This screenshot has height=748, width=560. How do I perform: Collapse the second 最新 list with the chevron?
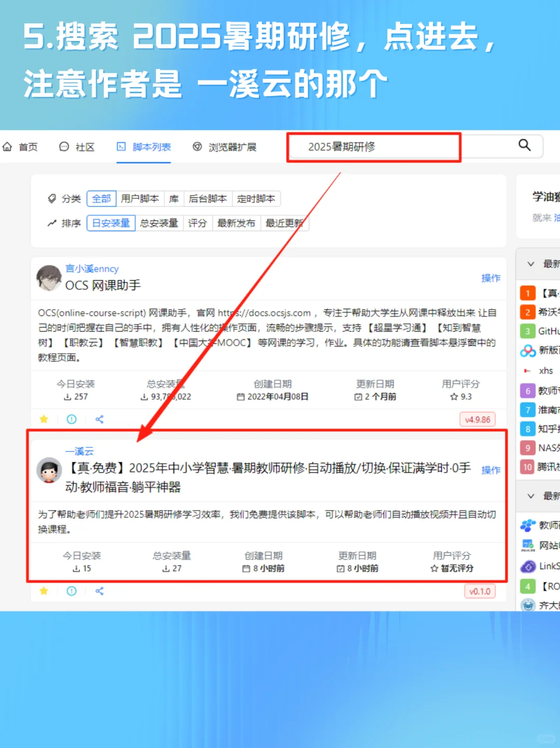(530, 497)
